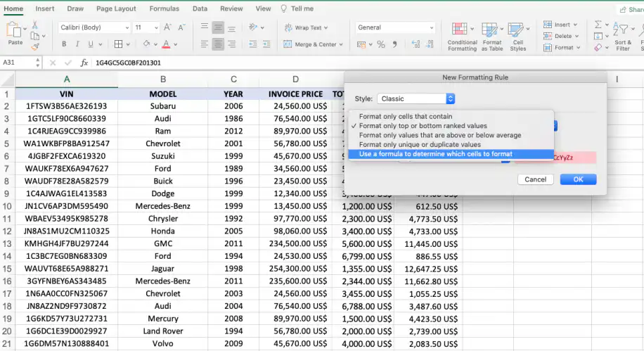Expand the Merge & Center dropdown arrow
The image size is (644, 351).
tap(341, 44)
